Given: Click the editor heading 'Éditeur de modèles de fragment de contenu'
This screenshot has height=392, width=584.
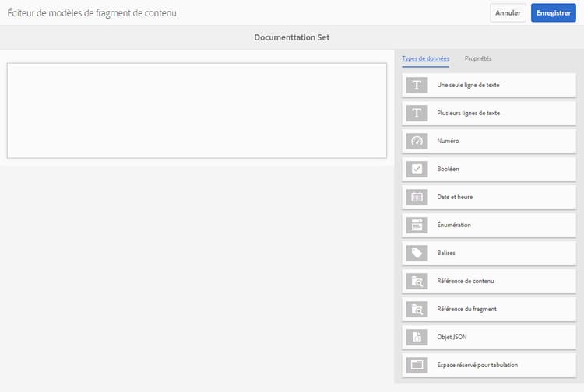Looking at the screenshot, I should coord(92,13).
